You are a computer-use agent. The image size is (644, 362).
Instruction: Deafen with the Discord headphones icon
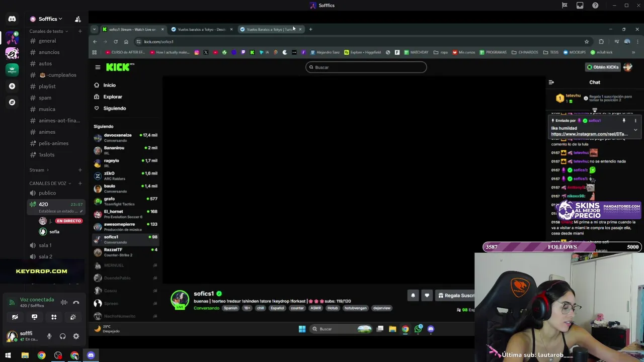click(x=63, y=336)
